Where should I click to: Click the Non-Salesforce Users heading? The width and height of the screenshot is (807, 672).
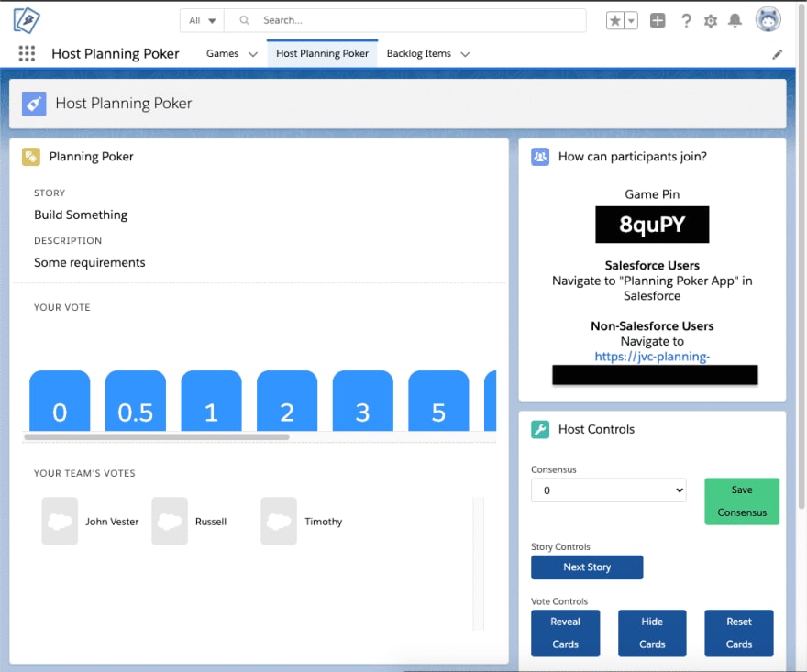(x=652, y=326)
